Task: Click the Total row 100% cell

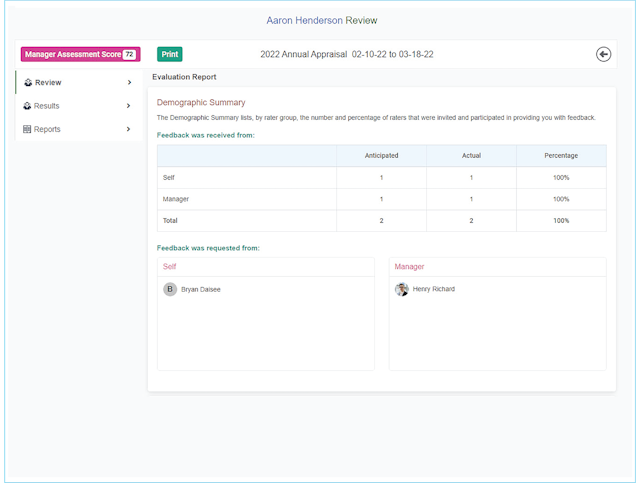Action: (x=561, y=220)
